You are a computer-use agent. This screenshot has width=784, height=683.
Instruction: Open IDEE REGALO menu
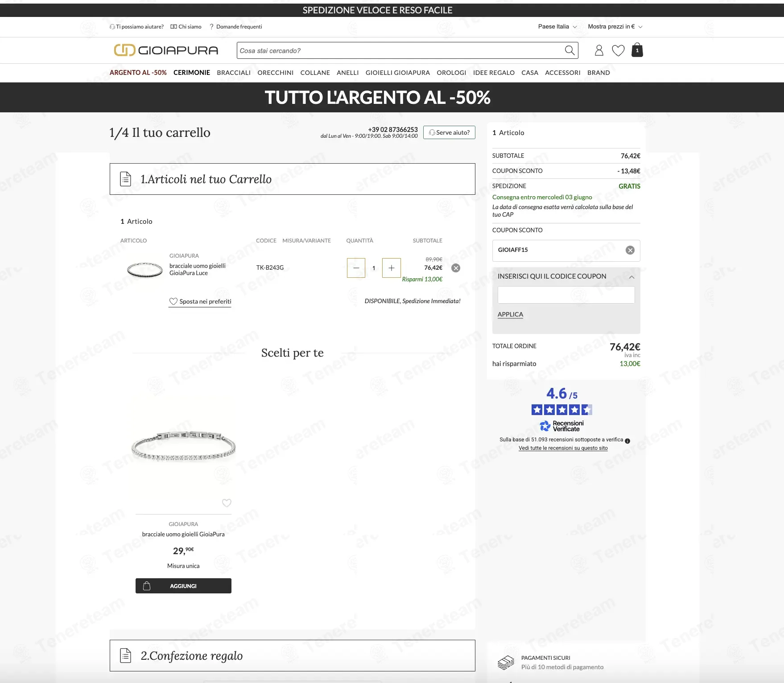(494, 73)
